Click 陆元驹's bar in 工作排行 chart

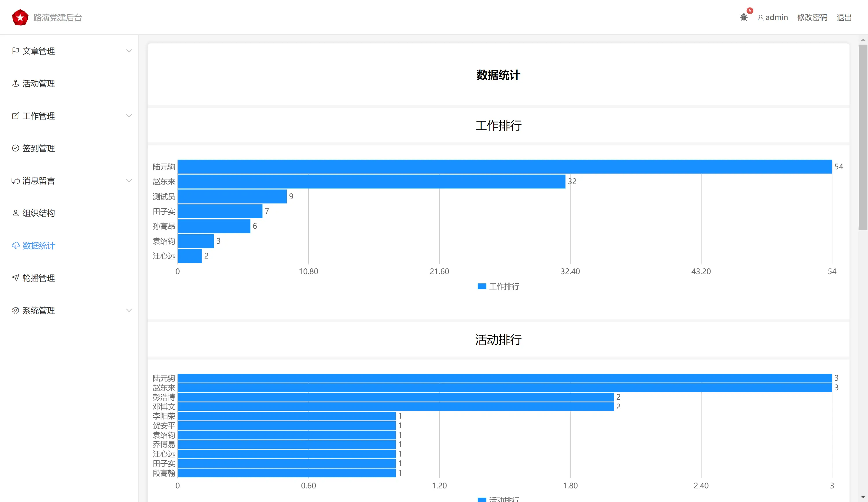[x=505, y=166]
